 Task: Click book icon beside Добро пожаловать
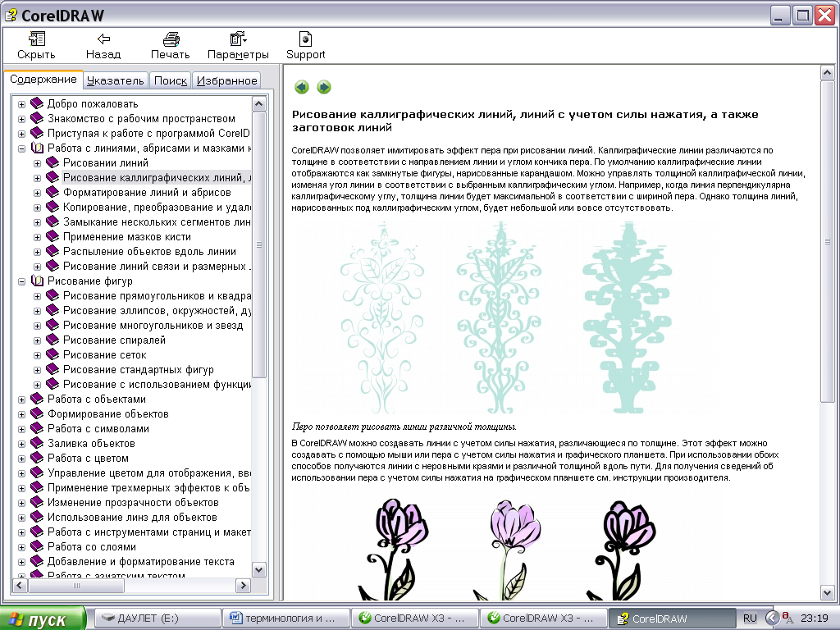click(x=36, y=103)
